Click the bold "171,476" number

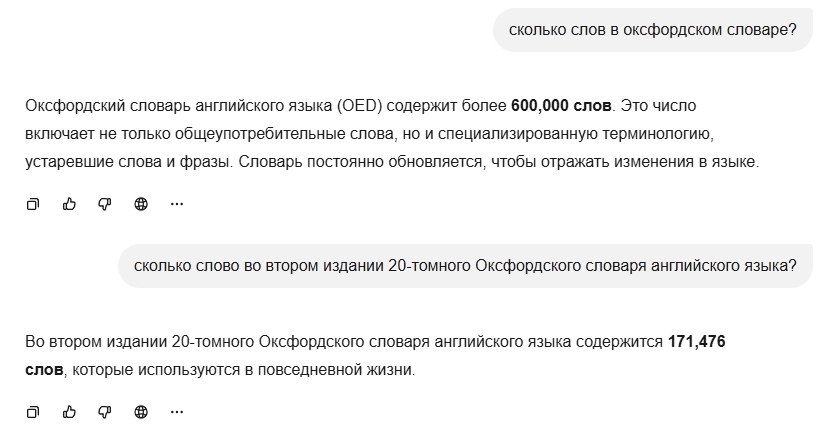click(x=696, y=342)
